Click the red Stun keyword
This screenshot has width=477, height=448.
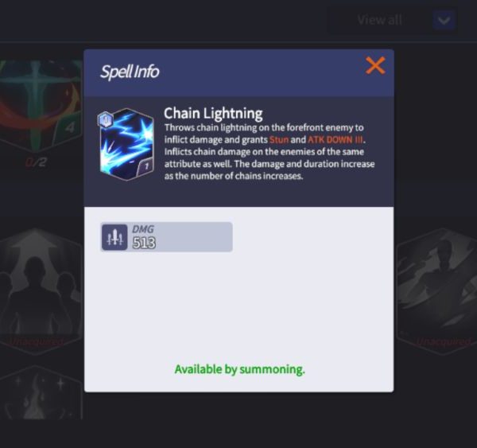pyautogui.click(x=279, y=140)
